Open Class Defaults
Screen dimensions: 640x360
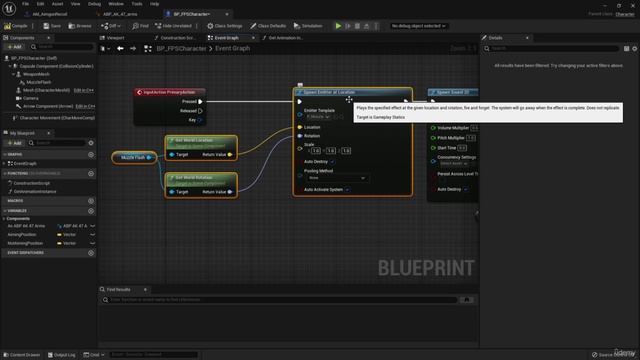(x=268, y=26)
